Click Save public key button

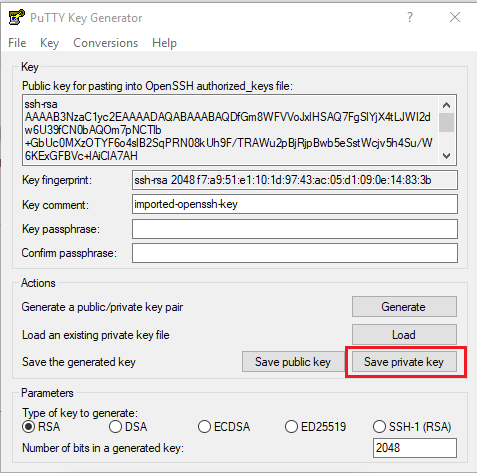point(293,362)
